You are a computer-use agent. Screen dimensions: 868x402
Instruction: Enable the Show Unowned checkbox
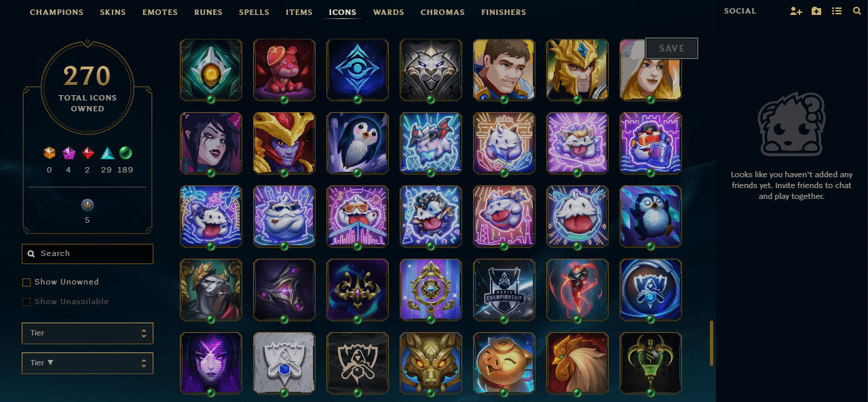(26, 282)
